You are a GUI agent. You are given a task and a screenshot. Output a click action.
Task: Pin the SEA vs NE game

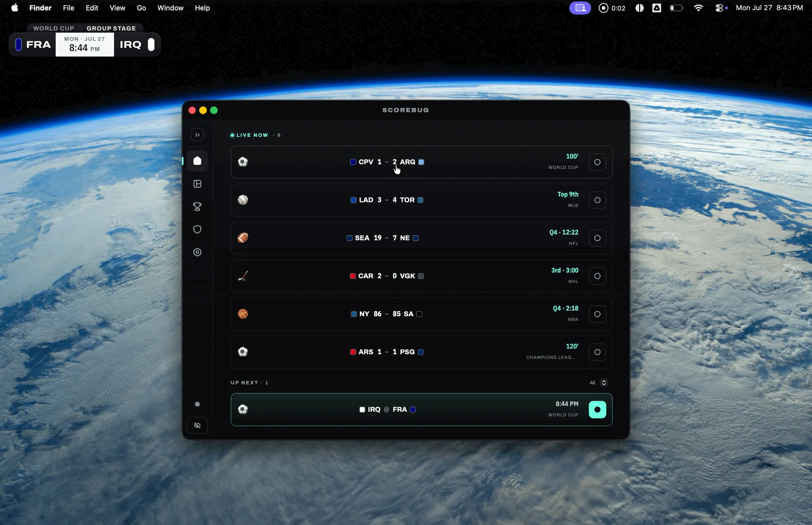pyautogui.click(x=597, y=238)
